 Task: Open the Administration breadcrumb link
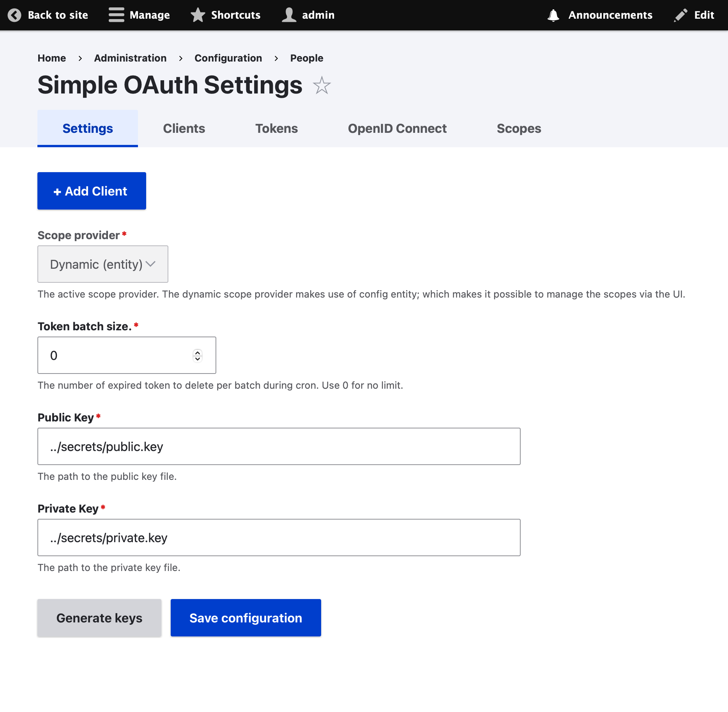[130, 58]
